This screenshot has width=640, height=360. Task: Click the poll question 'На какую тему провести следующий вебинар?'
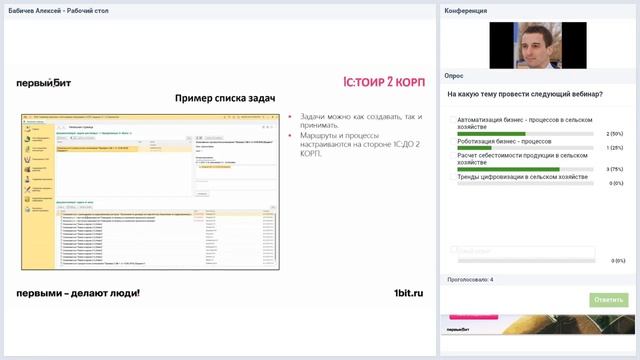click(525, 94)
